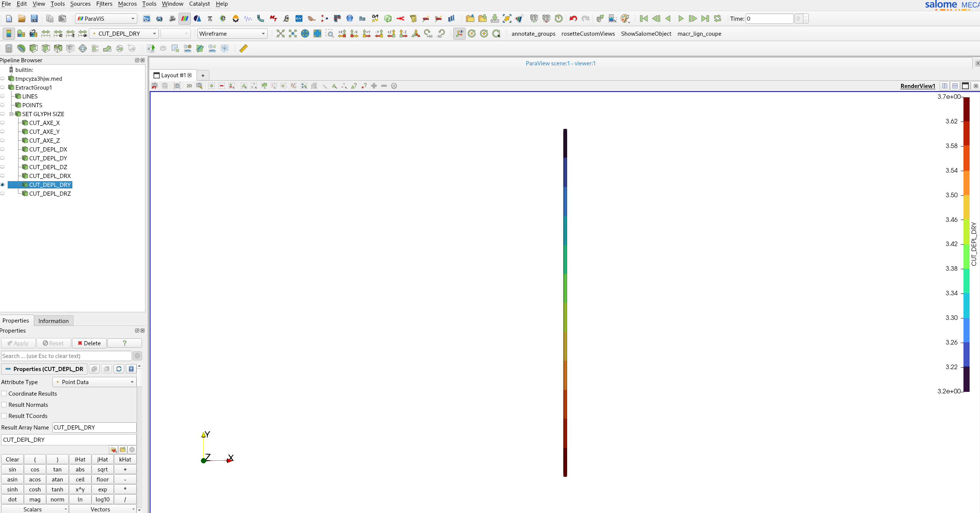980x513 pixels.
Task: Toggle visibility eye of CUT_AXE_X
Action: pos(3,123)
